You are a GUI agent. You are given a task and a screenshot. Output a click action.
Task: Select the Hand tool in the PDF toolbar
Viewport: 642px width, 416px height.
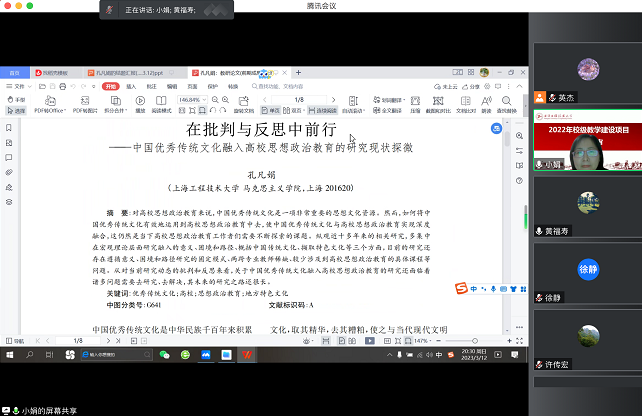pos(18,100)
